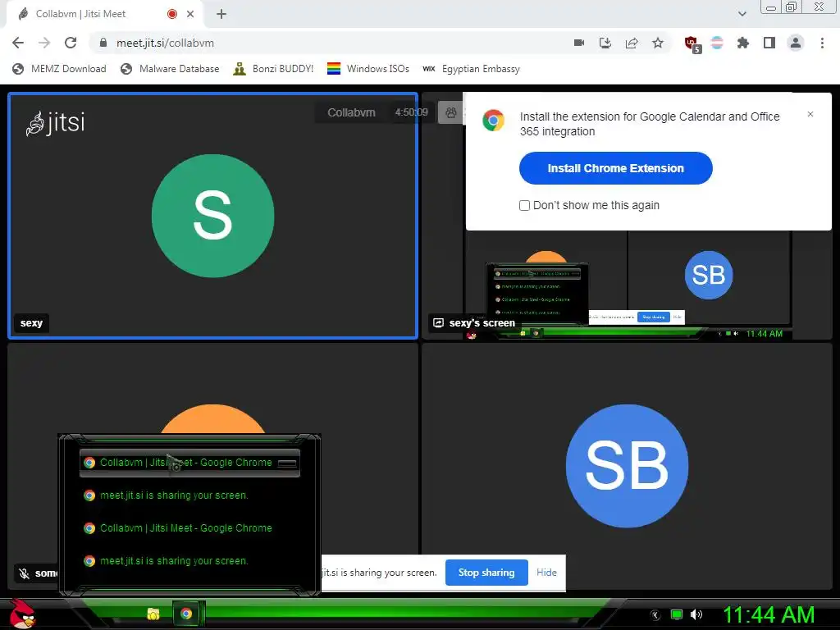This screenshot has height=630, width=840.
Task: Open the file explorer taskbar icon
Action: tap(153, 614)
